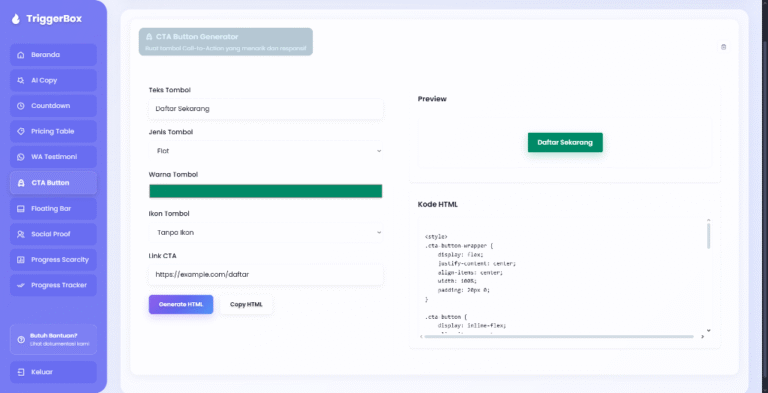
Task: Click the TriggerBox flame logo icon
Action: click(x=16, y=19)
